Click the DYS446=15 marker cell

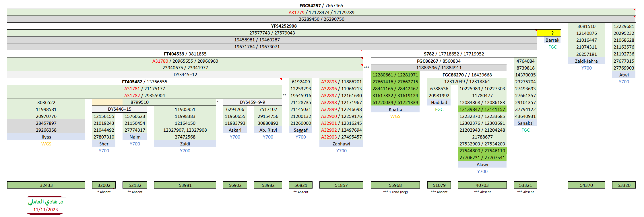pos(119,109)
